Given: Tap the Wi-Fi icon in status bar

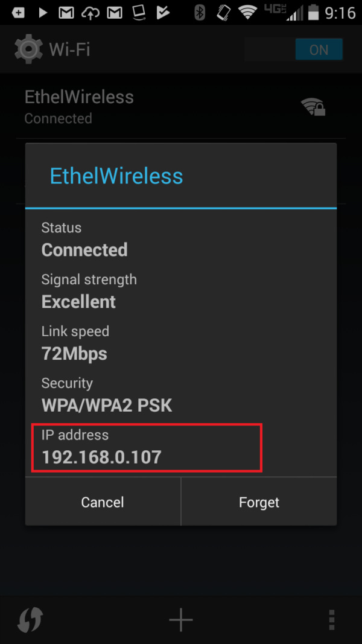Looking at the screenshot, I should [247, 13].
